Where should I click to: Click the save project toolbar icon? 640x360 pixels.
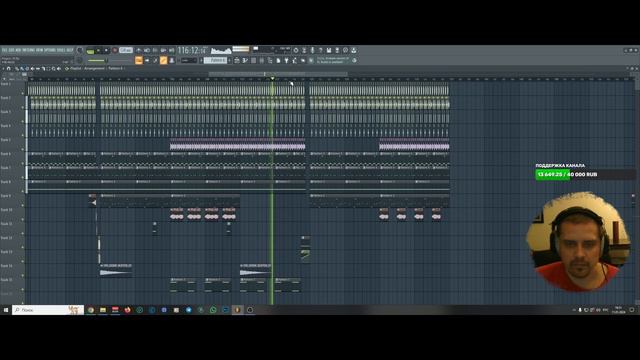(329, 50)
